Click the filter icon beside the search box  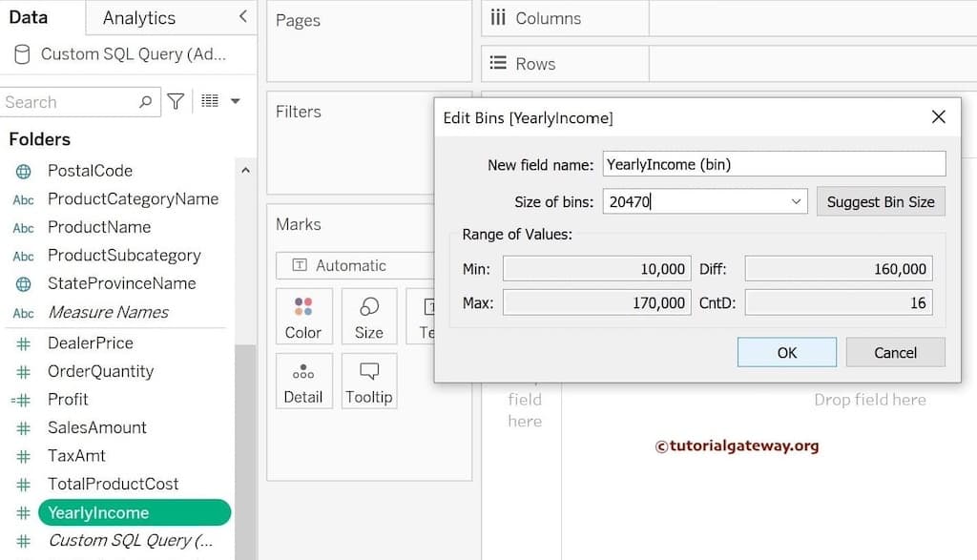177,101
